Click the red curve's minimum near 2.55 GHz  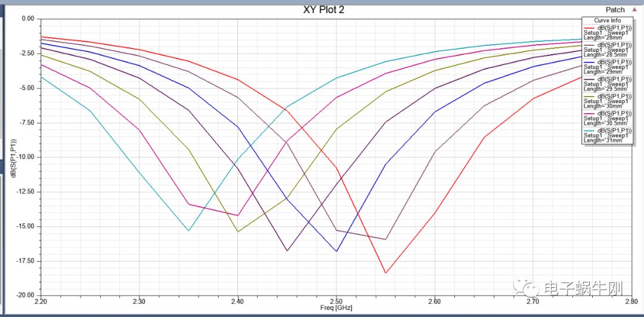click(386, 273)
